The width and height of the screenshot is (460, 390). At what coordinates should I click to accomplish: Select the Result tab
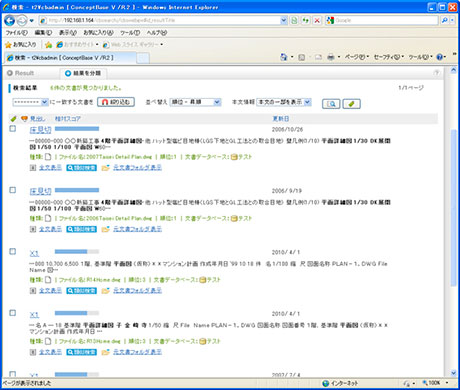(x=21, y=73)
